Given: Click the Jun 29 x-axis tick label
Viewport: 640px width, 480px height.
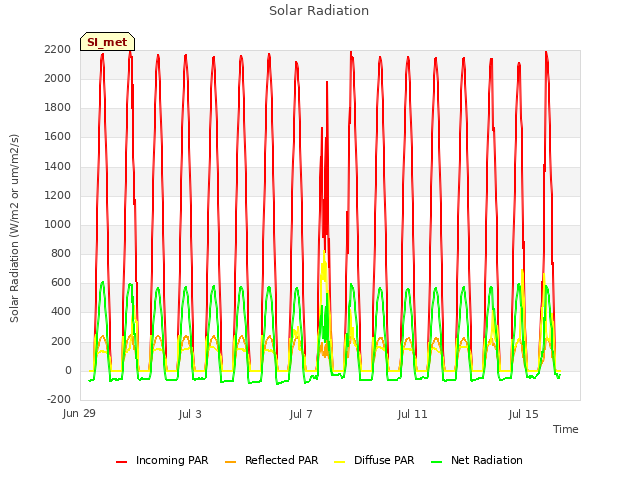Looking at the screenshot, I should pos(79,414).
